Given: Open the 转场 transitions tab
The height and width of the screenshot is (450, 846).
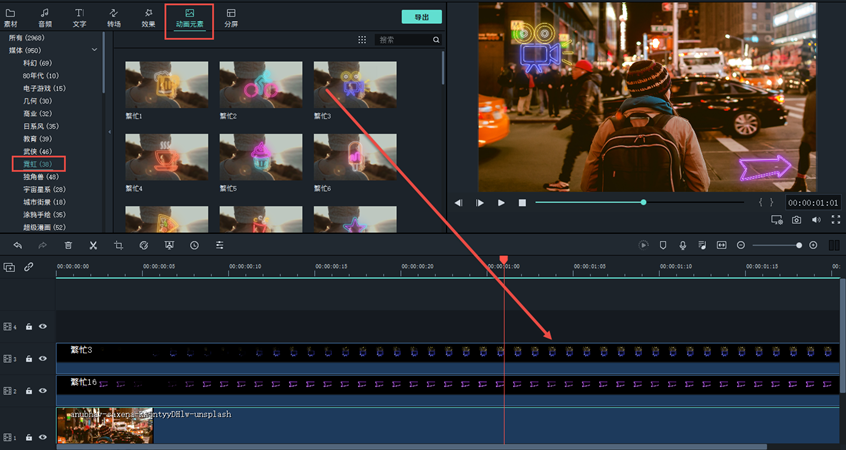Looking at the screenshot, I should 113,17.
